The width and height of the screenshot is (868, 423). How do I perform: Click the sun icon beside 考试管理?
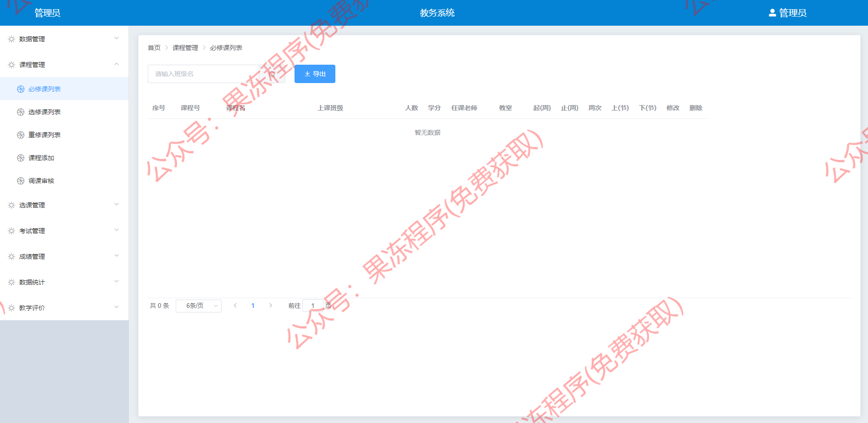pyautogui.click(x=11, y=231)
